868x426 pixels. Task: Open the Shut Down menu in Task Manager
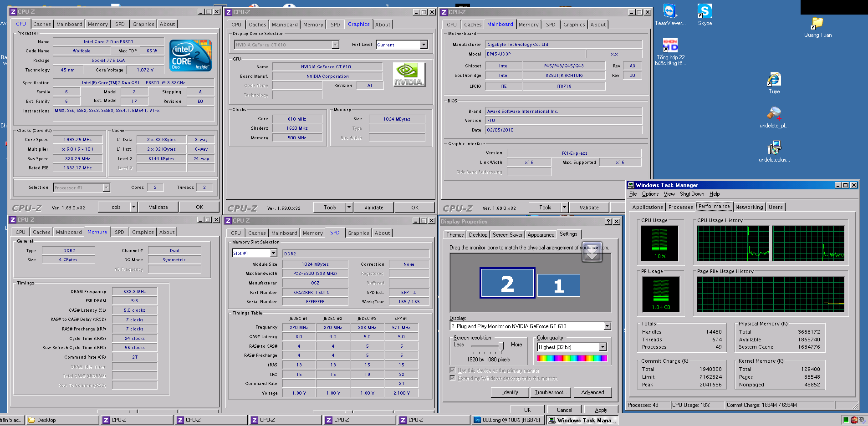point(692,194)
